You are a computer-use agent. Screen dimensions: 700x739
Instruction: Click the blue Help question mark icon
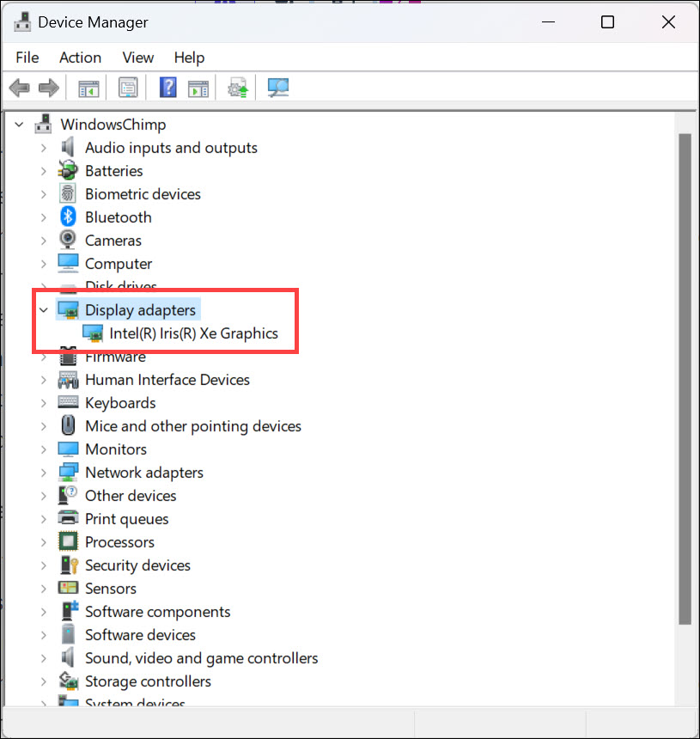coord(168,87)
